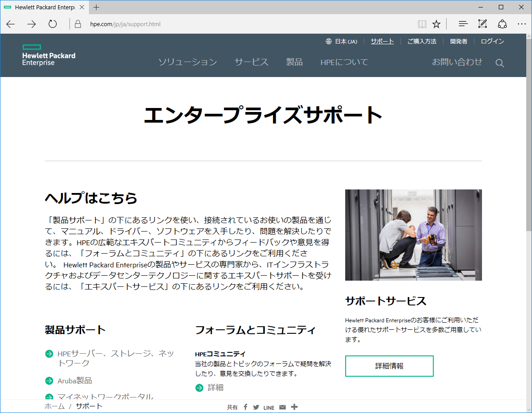Click the ヘルプはこちら heading
Screen dimensions: 532x413
pos(91,198)
